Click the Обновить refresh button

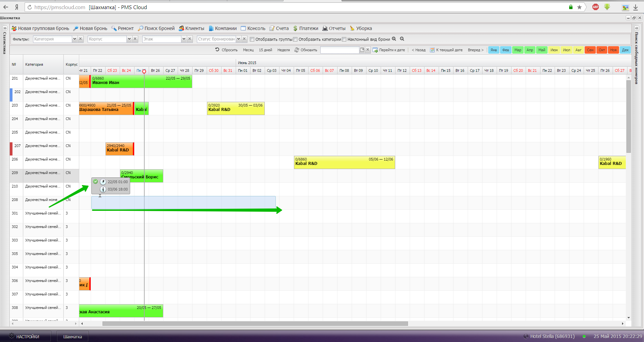(306, 50)
